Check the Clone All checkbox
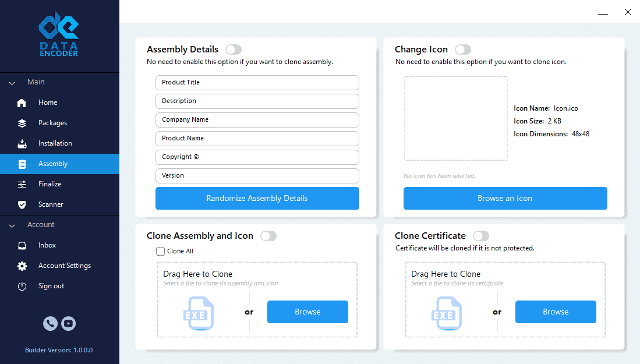640x364 pixels. click(160, 252)
